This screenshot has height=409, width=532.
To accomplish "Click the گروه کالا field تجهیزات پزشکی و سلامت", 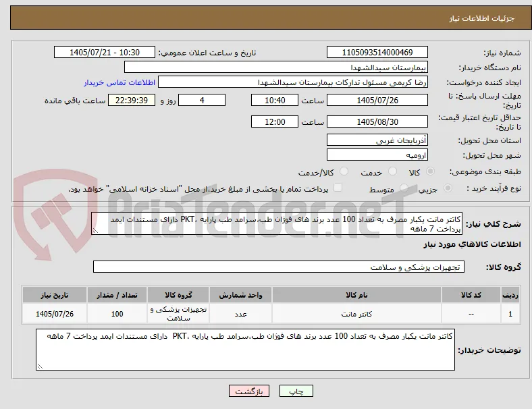I will pos(279,267).
